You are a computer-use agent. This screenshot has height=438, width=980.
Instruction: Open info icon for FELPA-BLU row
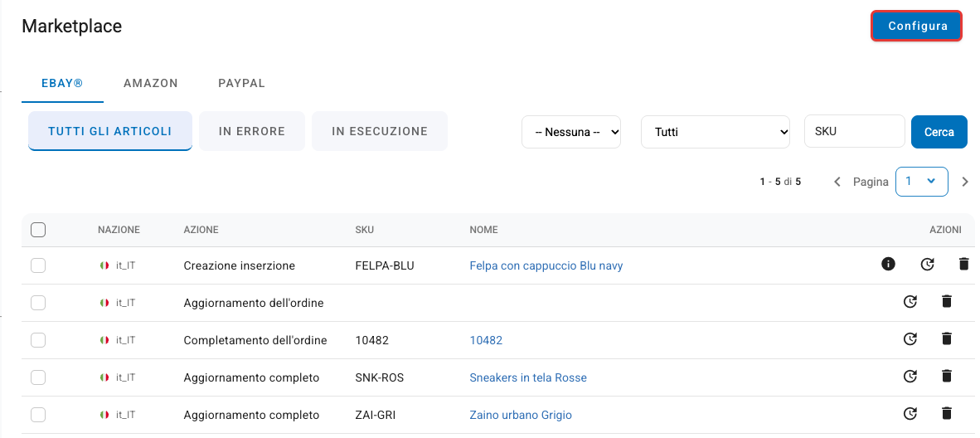tap(888, 264)
